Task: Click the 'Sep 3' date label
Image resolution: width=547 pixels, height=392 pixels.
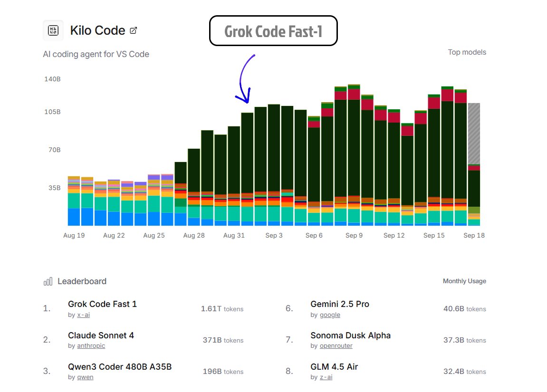Action: coord(274,235)
